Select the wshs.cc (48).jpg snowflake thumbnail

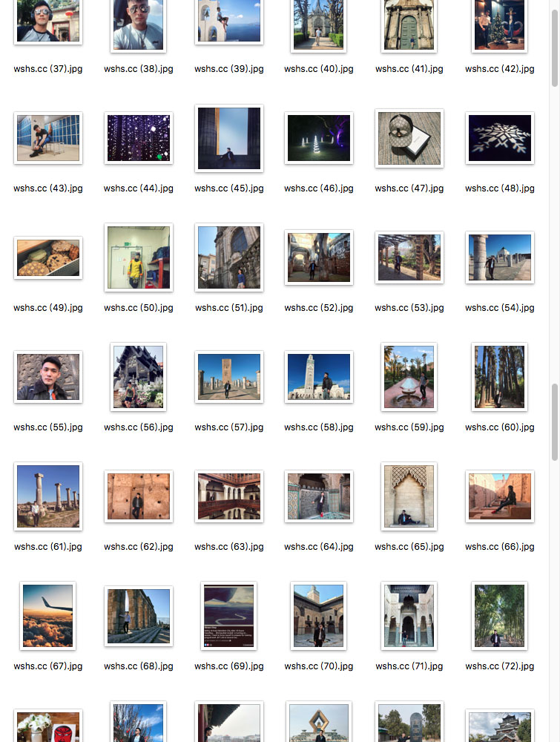tap(499, 138)
